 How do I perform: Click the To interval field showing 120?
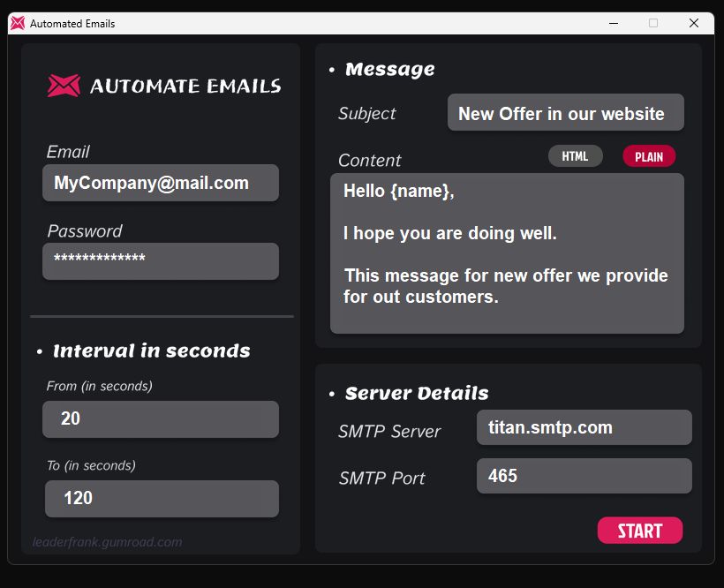click(162, 498)
